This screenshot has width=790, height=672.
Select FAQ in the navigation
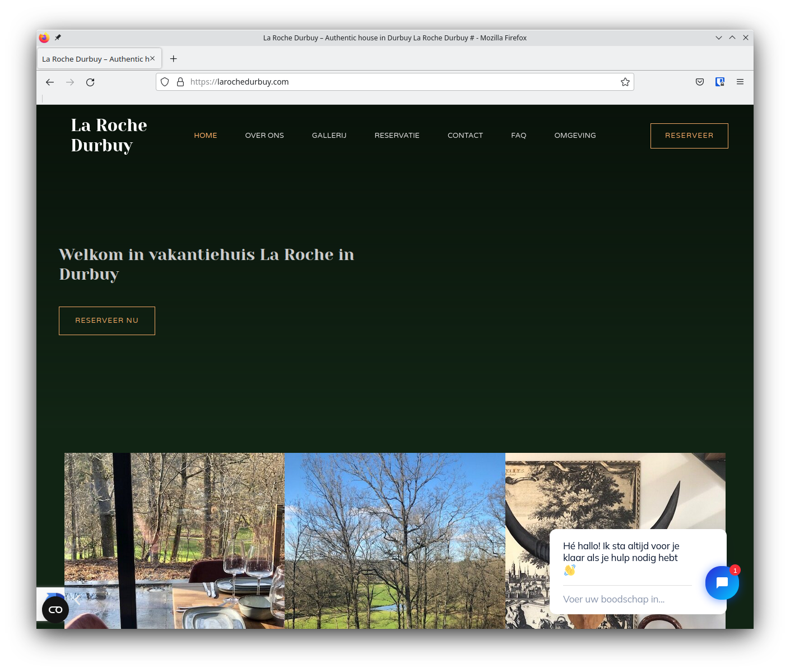click(518, 136)
